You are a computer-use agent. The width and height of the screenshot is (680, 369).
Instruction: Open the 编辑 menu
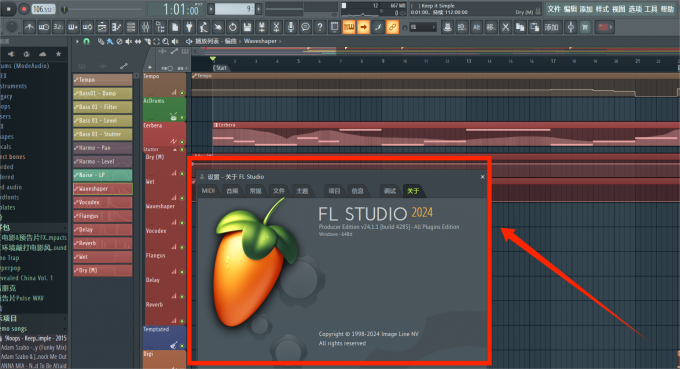[570, 9]
